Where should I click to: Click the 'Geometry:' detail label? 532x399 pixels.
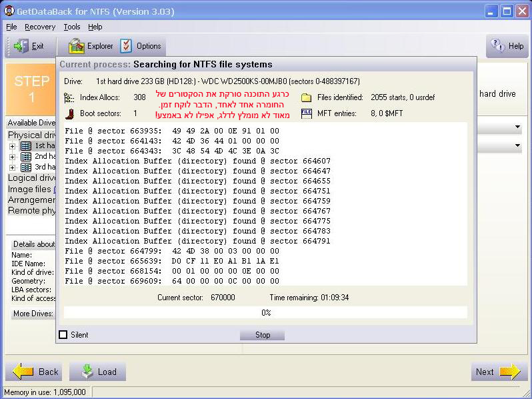tap(28, 281)
